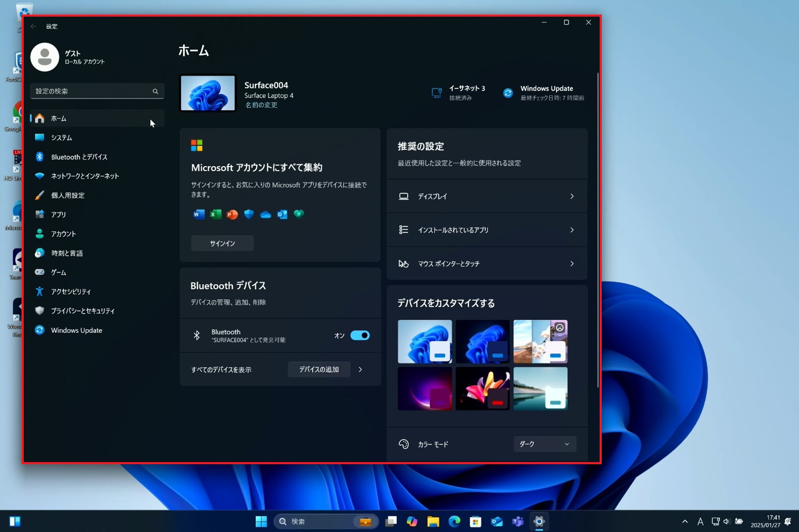Screen dimensions: 799x532
Task: Click the プライバシーとセキュリティ shield icon
Action: [x=40, y=311]
